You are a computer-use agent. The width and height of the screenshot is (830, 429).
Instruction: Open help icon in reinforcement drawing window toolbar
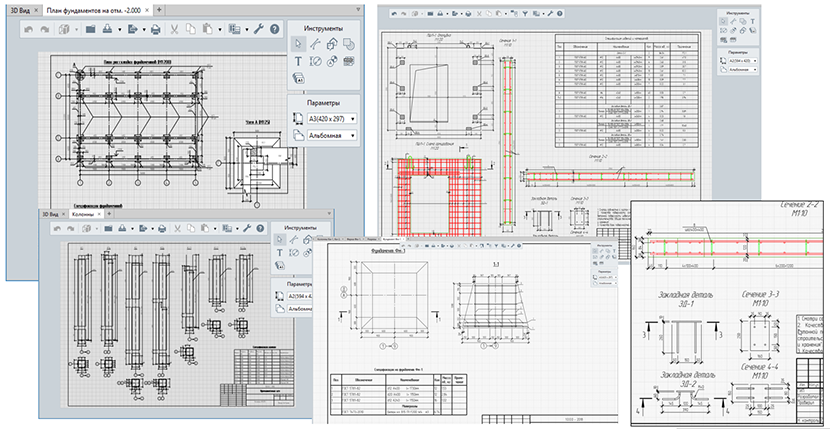point(559,14)
